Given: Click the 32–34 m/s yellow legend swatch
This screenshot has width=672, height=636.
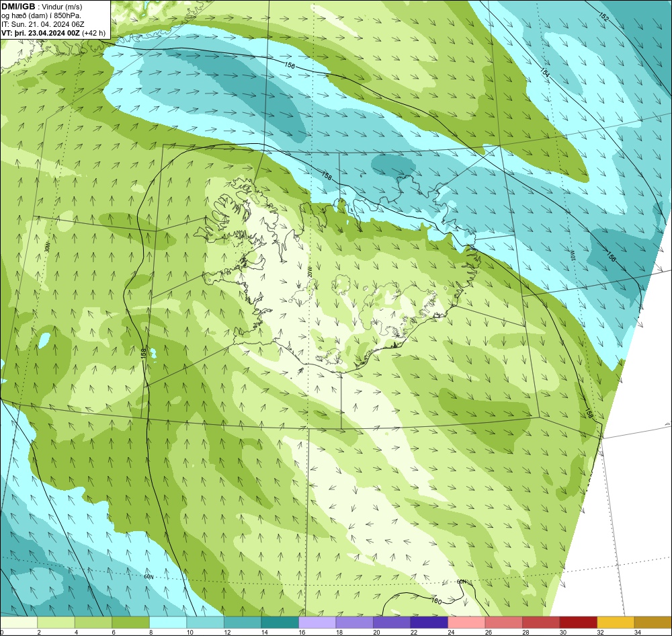Looking at the screenshot, I should [x=616, y=623].
